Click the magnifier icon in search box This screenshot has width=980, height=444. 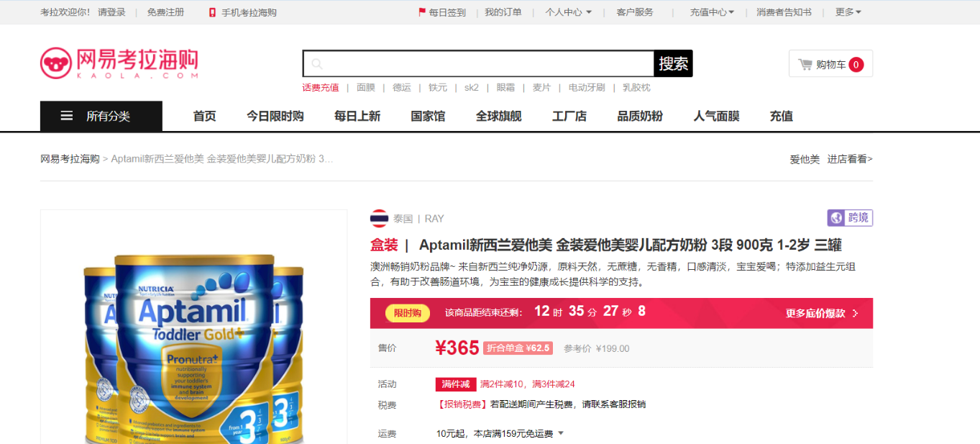point(317,64)
